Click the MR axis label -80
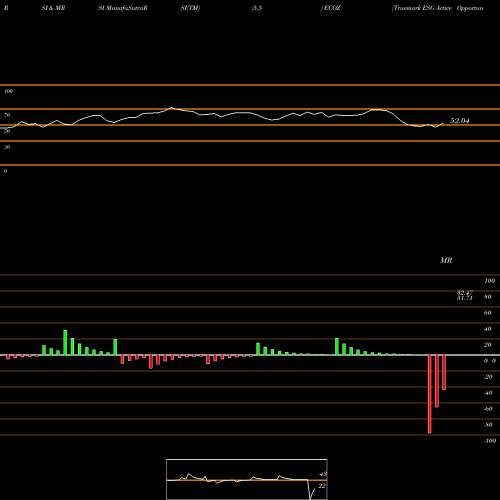 click(488, 425)
